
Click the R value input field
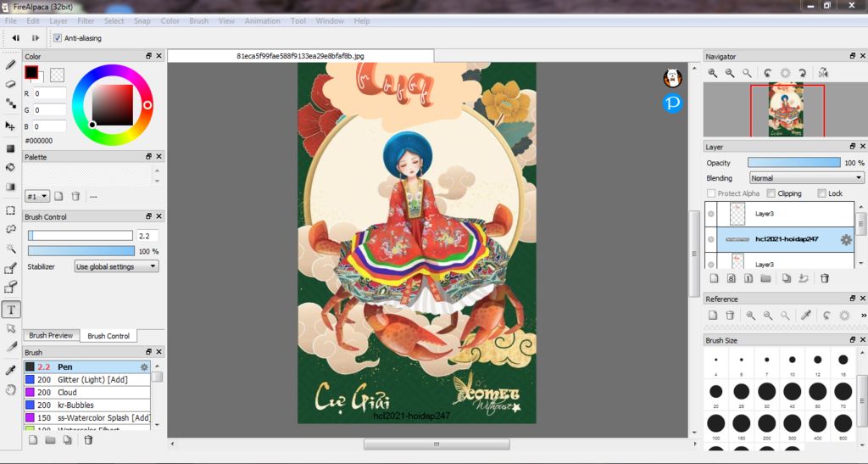pos(49,93)
